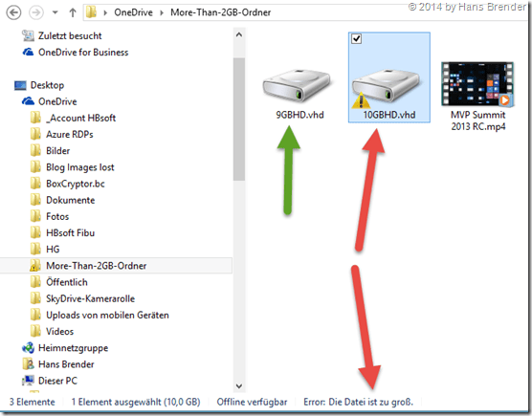Click the BoxCryptor.bc folder icon
Viewport: 532px width, 416px height.
[x=35, y=184]
